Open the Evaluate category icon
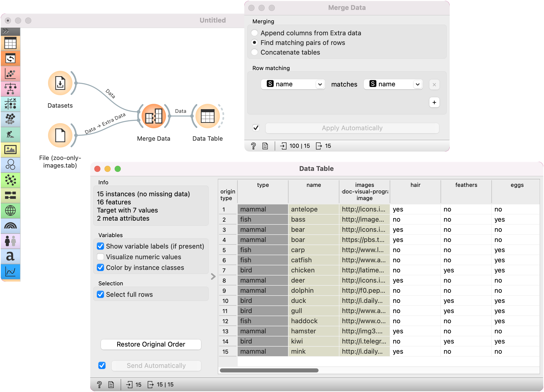The width and height of the screenshot is (544, 392). (10, 104)
